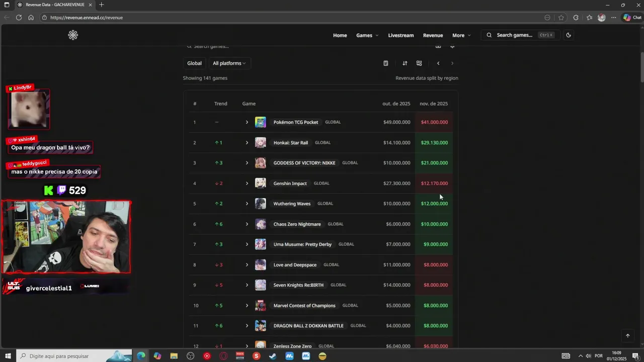The width and height of the screenshot is (644, 362).
Task: Select the Global region button
Action: click(x=194, y=63)
